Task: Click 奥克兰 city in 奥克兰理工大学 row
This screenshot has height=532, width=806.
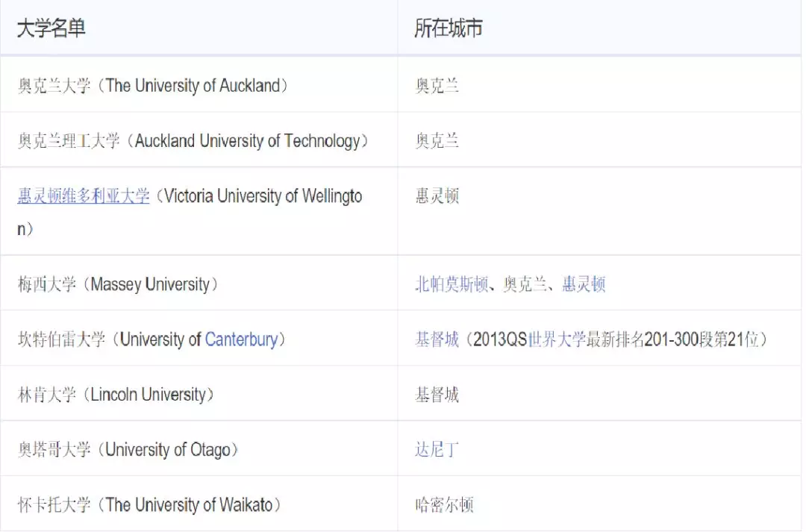Action: pos(437,141)
